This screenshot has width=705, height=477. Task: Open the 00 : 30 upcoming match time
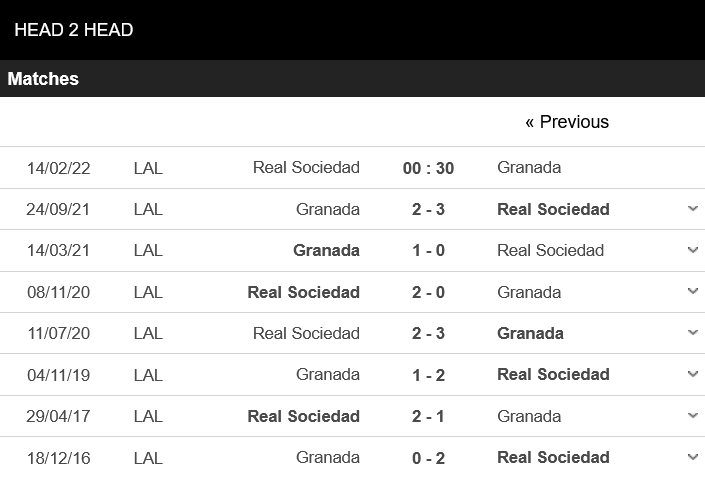(428, 168)
